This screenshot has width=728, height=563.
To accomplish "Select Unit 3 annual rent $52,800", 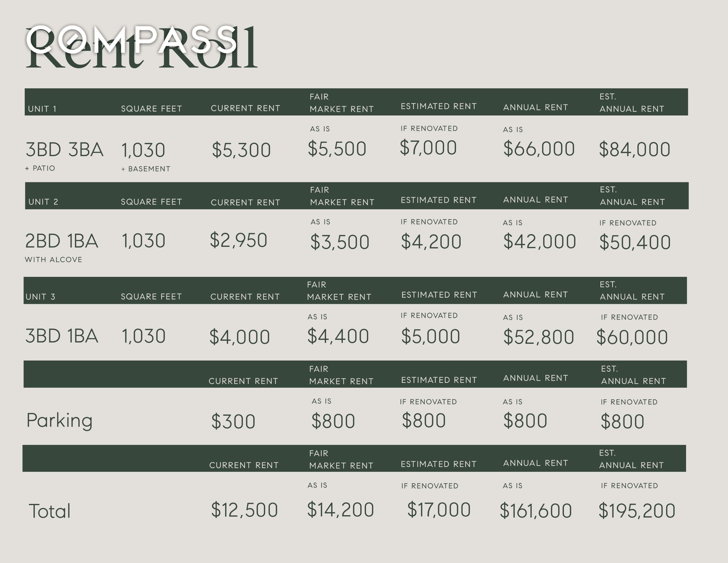I will tap(538, 337).
